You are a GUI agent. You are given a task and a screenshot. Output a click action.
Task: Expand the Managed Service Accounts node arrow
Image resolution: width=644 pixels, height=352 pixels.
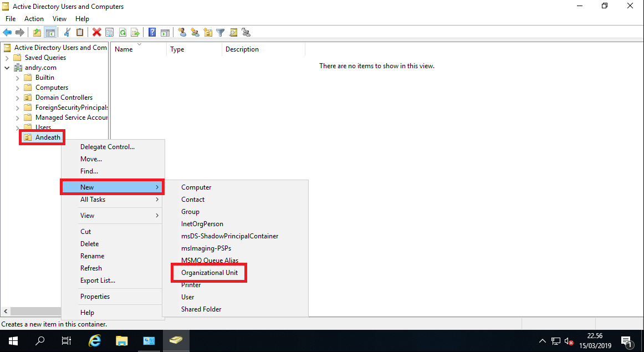[x=17, y=118]
